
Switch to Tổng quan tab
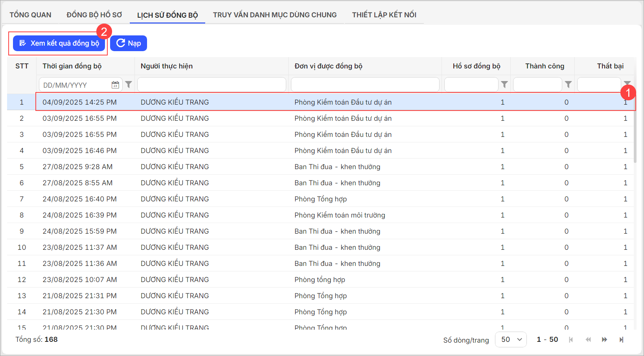point(30,15)
